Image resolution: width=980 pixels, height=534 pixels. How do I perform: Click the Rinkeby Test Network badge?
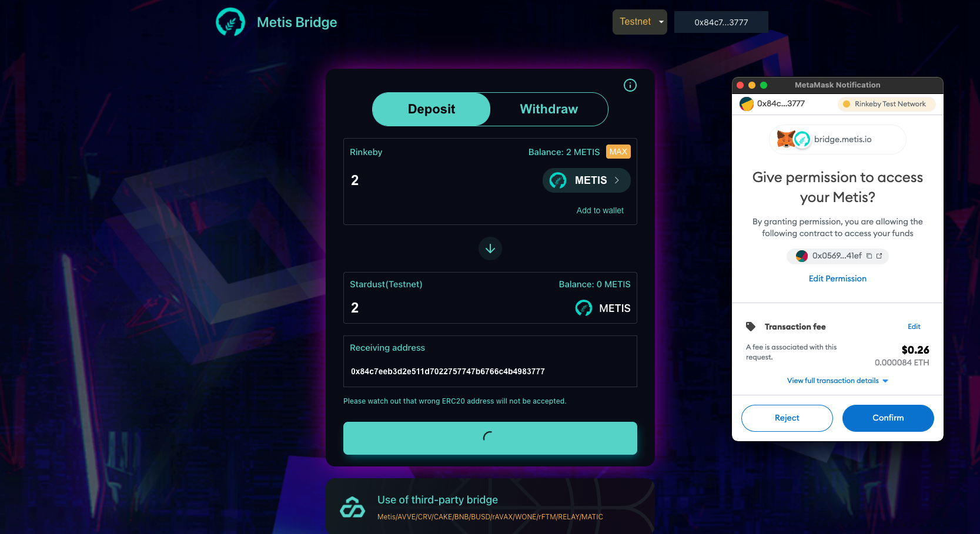887,104
